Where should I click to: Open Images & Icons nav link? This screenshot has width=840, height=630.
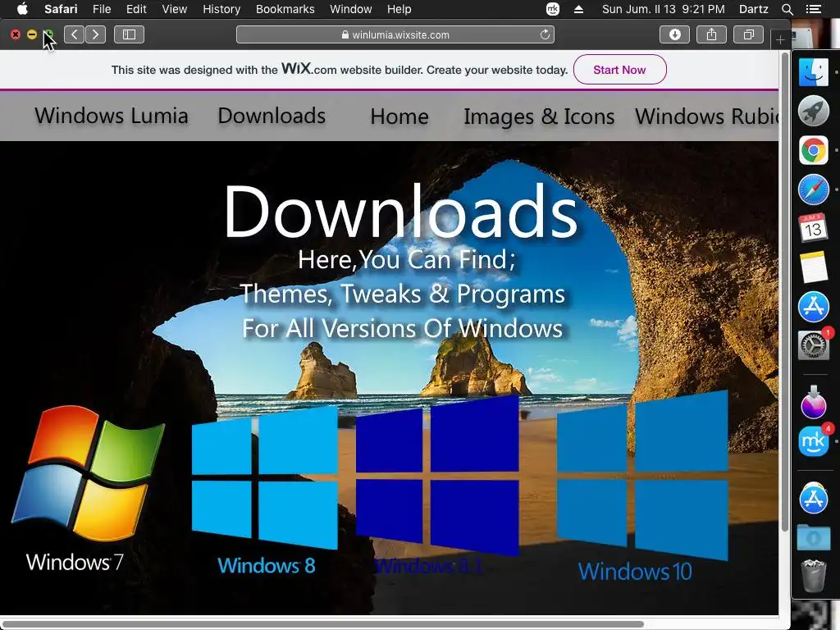point(539,116)
